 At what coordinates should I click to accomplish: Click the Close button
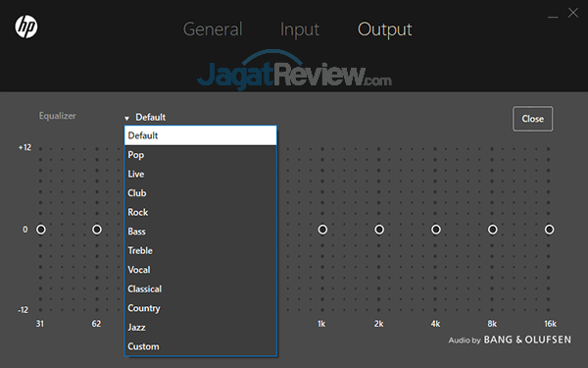(532, 119)
